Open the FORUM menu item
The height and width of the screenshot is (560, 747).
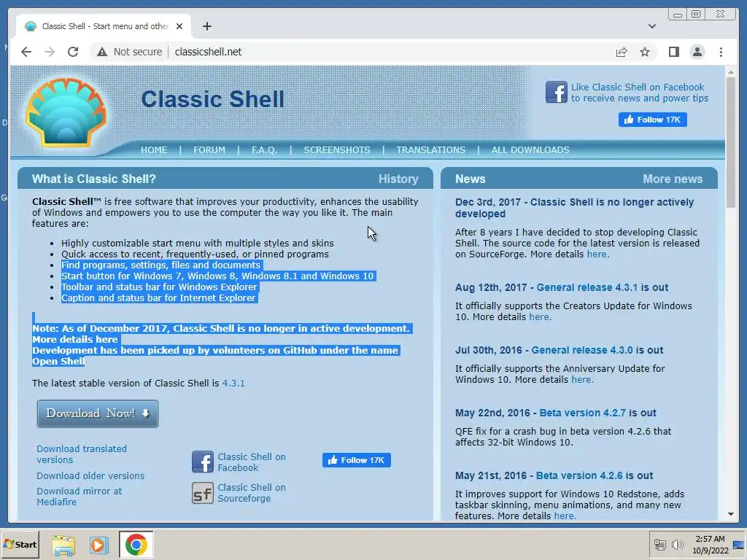point(209,150)
